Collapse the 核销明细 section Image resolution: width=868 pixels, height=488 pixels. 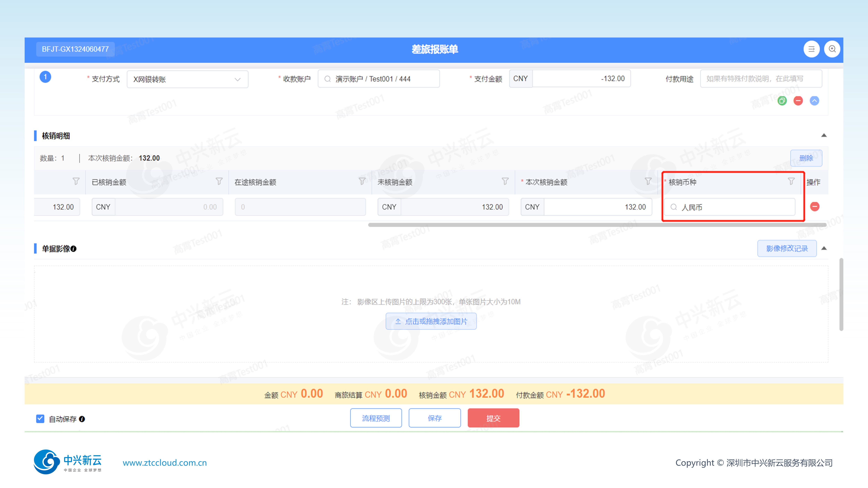pos(824,135)
